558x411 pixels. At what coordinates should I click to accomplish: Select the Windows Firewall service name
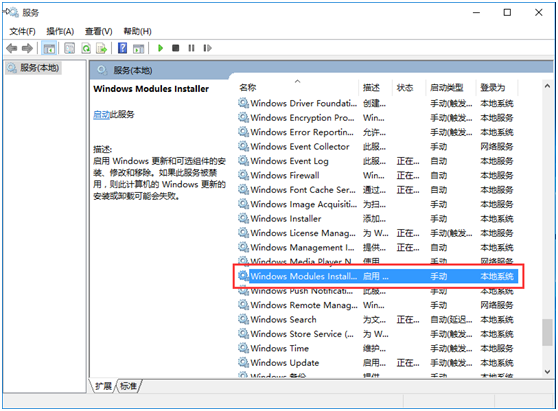(x=285, y=175)
